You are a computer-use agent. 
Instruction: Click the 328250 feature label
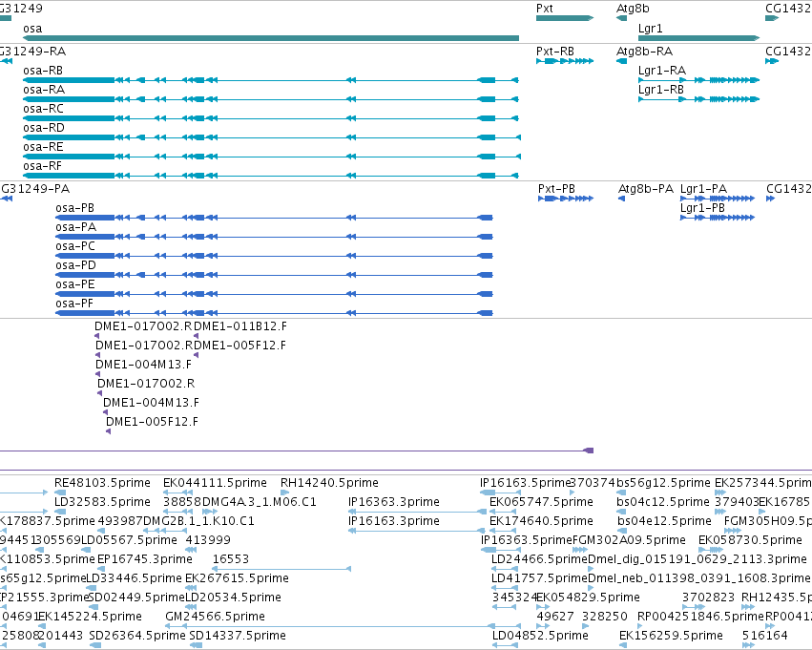click(605, 618)
